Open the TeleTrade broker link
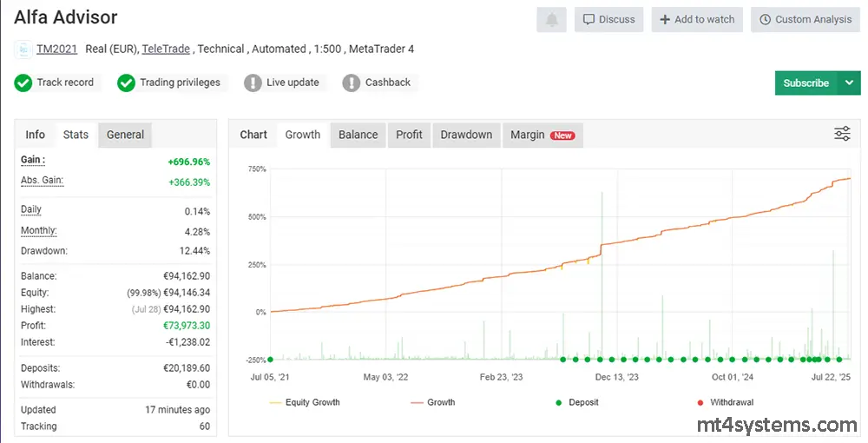 (x=166, y=50)
